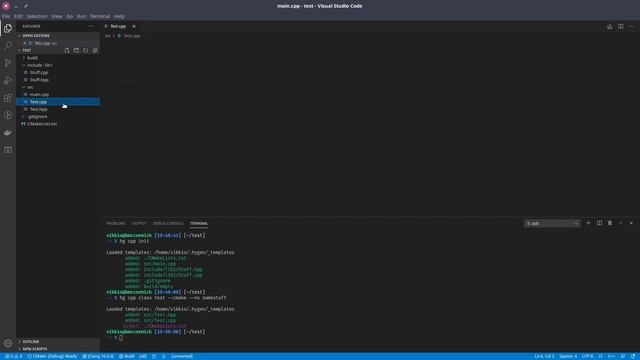Maximize the terminal panel size
Viewport: 640px width, 360px height.
tap(620, 223)
